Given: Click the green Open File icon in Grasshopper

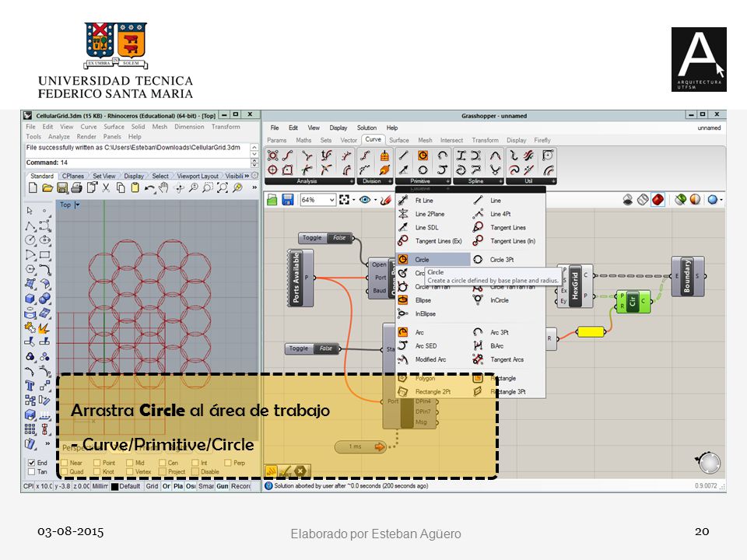Looking at the screenshot, I should pyautogui.click(x=272, y=200).
